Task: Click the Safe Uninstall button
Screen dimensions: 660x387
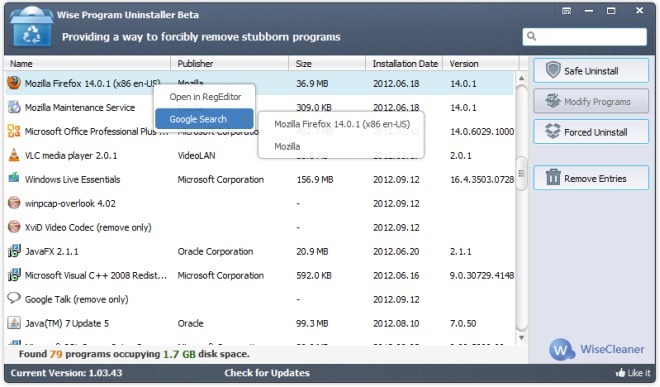Action: point(591,71)
